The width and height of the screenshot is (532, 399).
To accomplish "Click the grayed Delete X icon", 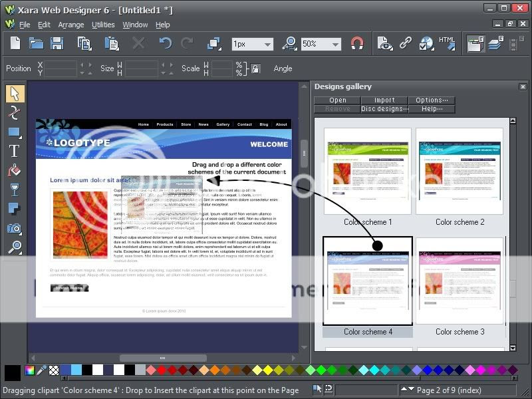I will point(138,44).
